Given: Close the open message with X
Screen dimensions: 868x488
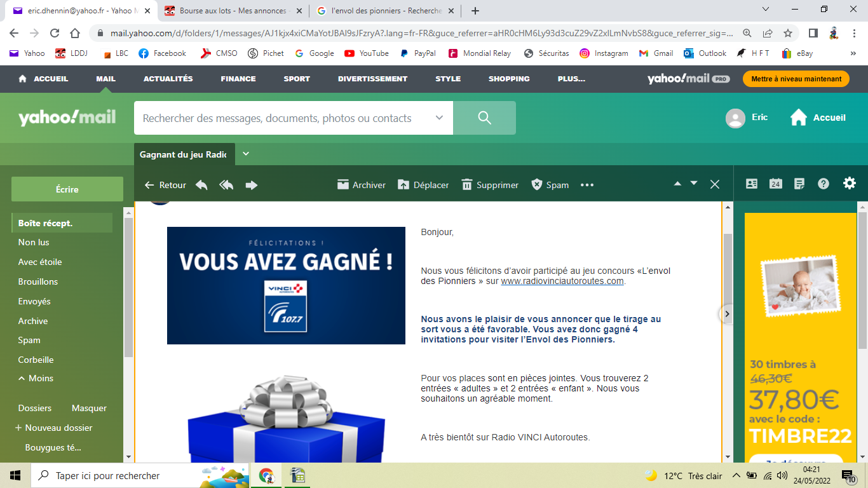Looking at the screenshot, I should (x=715, y=184).
